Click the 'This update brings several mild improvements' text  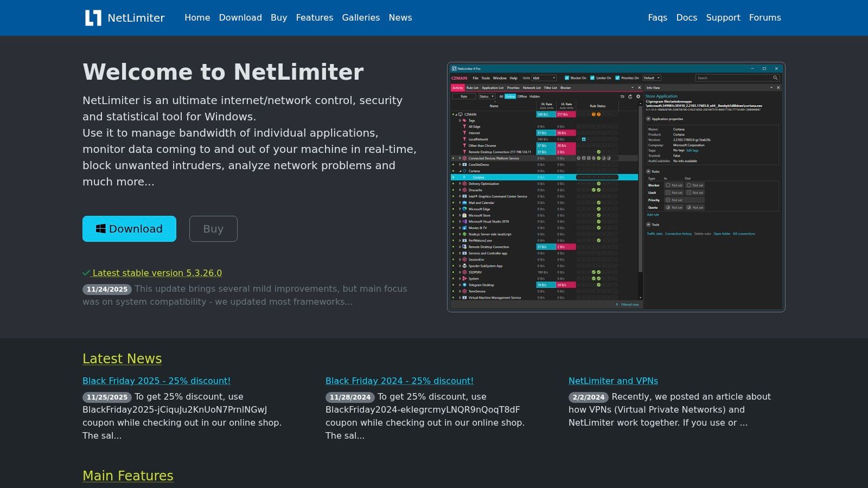[x=245, y=295]
